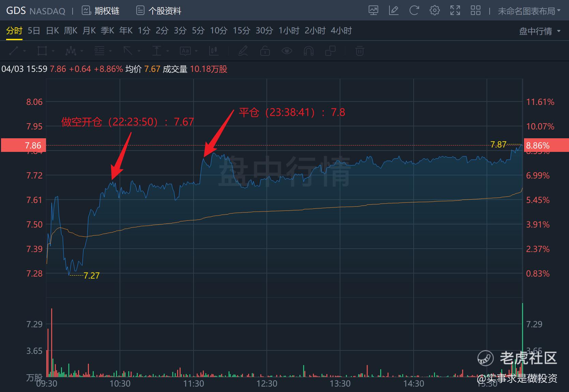This screenshot has width=569, height=392.
Task: Toggle the magnet snap mode
Action: (x=308, y=51)
